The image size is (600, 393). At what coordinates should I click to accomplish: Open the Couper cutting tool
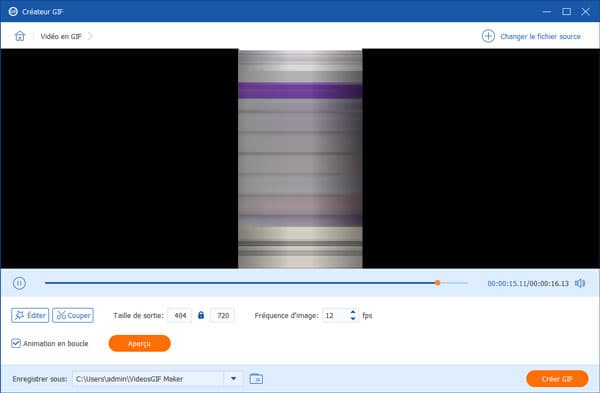(x=73, y=315)
